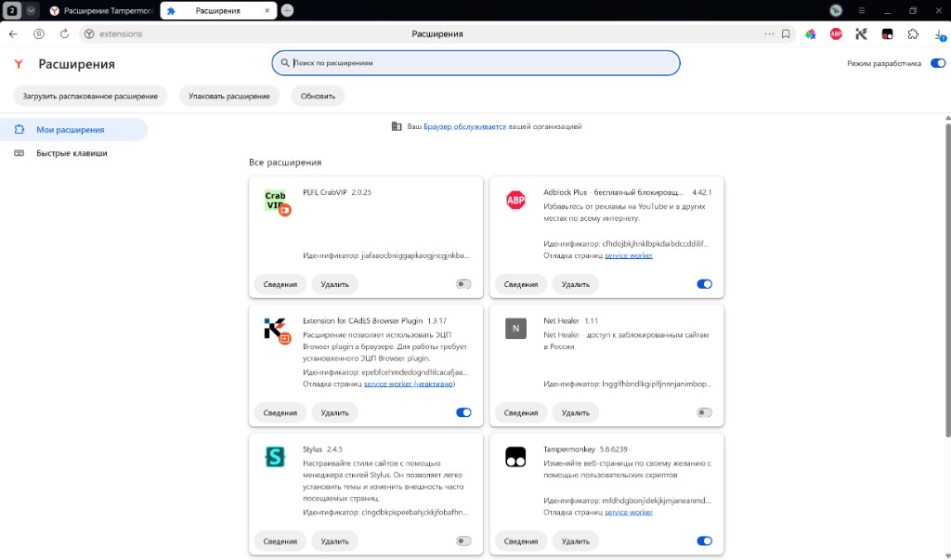Select Быстрые клавиши in the sidebar
Viewport: 951px width, 560px height.
(72, 153)
